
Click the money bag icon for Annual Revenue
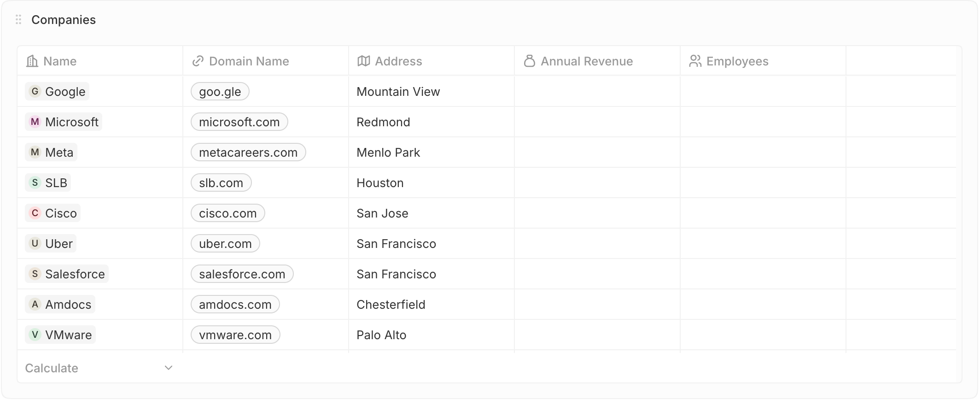pos(530,61)
